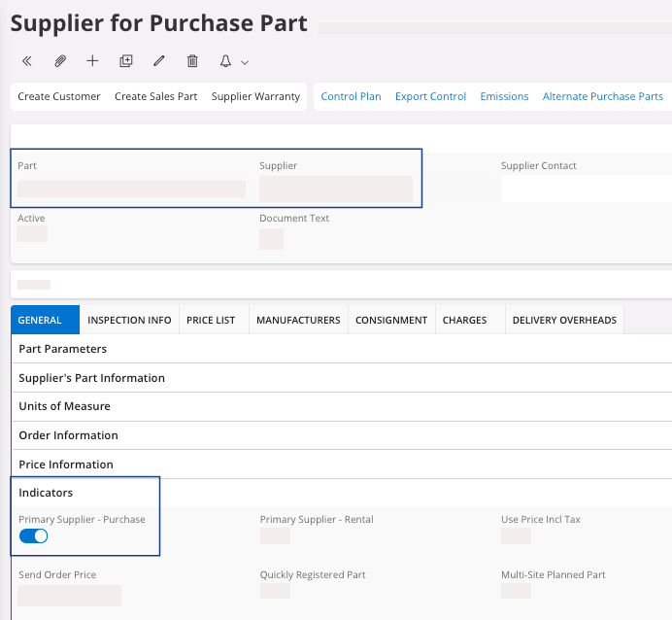Open attachments via the paperclip icon

[x=60, y=61]
